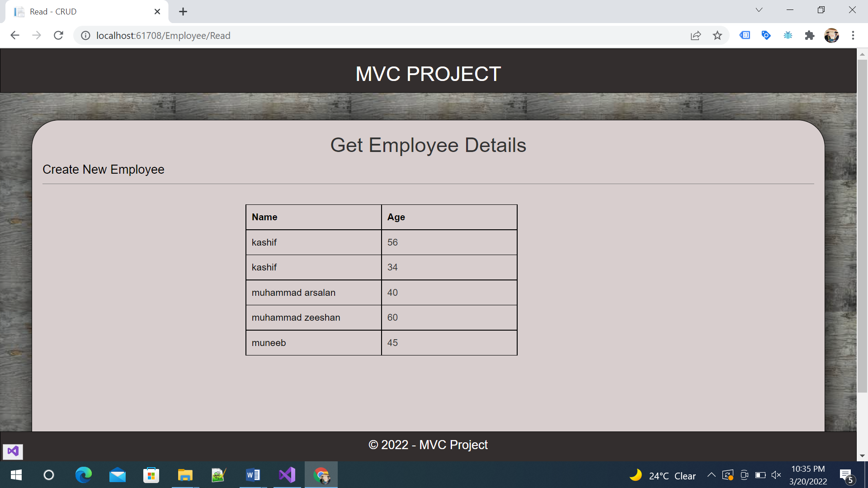Click the age value 40
The image size is (868, 488).
(392, 293)
